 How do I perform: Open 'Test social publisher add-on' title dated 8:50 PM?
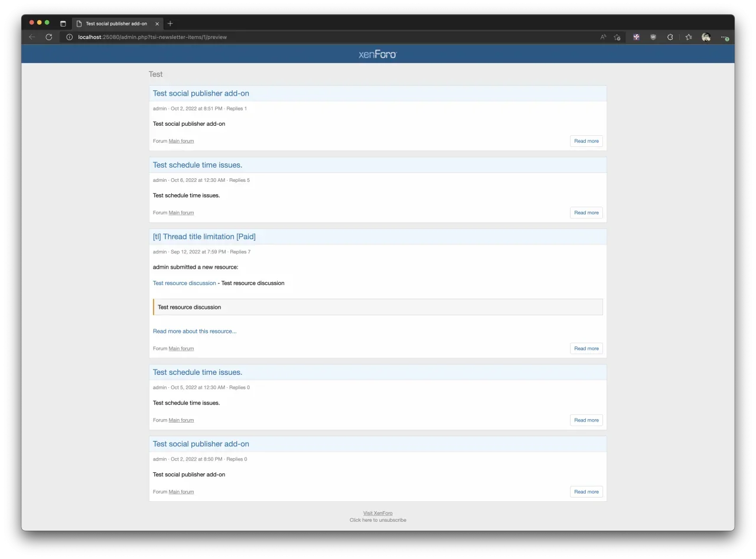pyautogui.click(x=201, y=444)
